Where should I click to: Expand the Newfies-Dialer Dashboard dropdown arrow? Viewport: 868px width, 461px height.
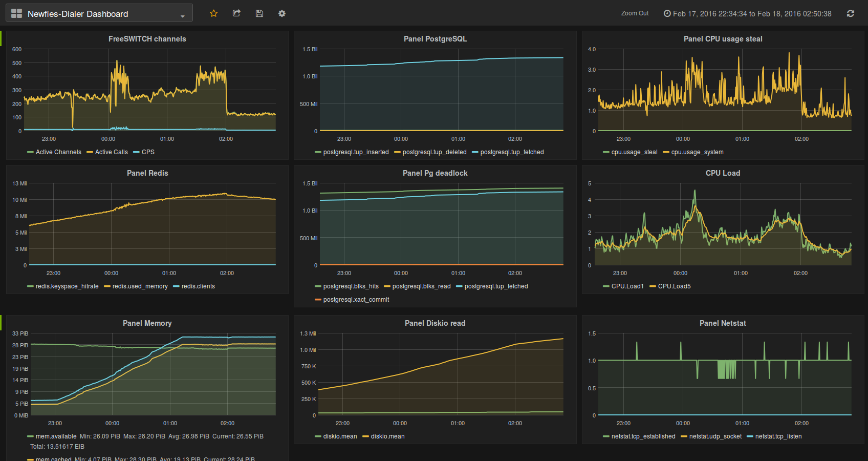[x=183, y=16]
